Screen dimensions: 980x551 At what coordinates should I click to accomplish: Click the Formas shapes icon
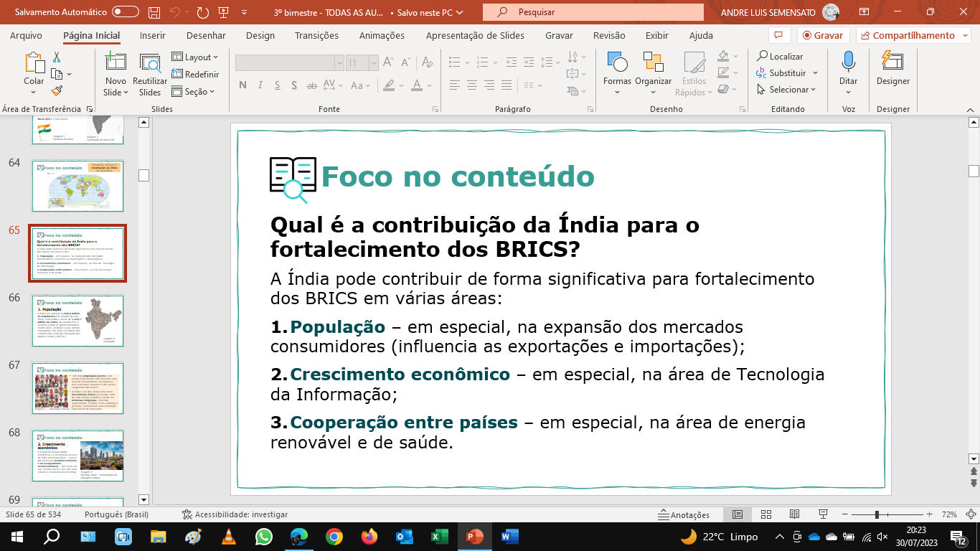(617, 62)
